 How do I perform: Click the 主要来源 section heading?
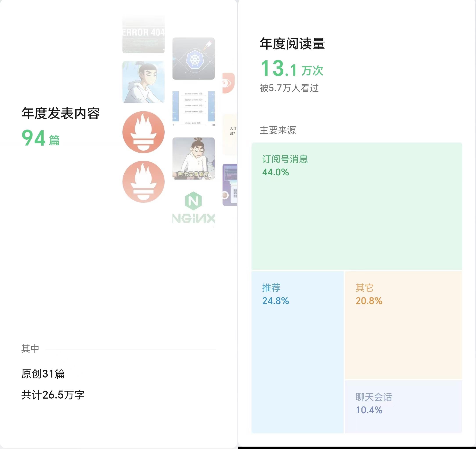click(278, 130)
